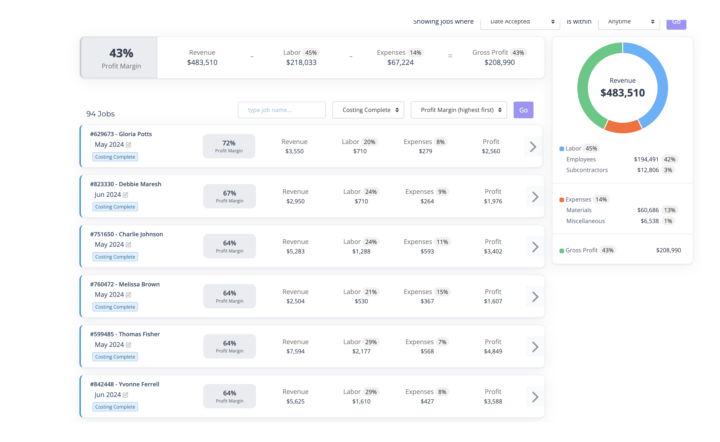Image resolution: width=720 pixels, height=442 pixels.
Task: Select job #823330 - Debbie Maresh title
Action: 125,184
